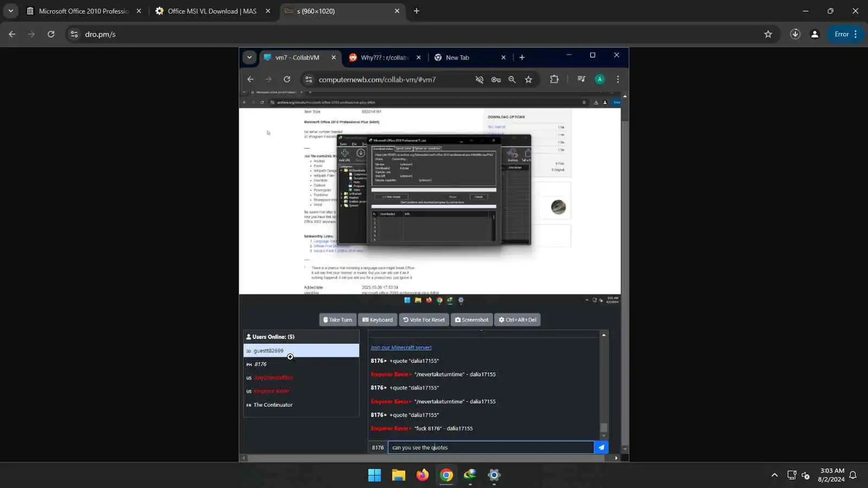Select user guestt82699 in Users Online
The width and height of the screenshot is (868, 488).
301,351
